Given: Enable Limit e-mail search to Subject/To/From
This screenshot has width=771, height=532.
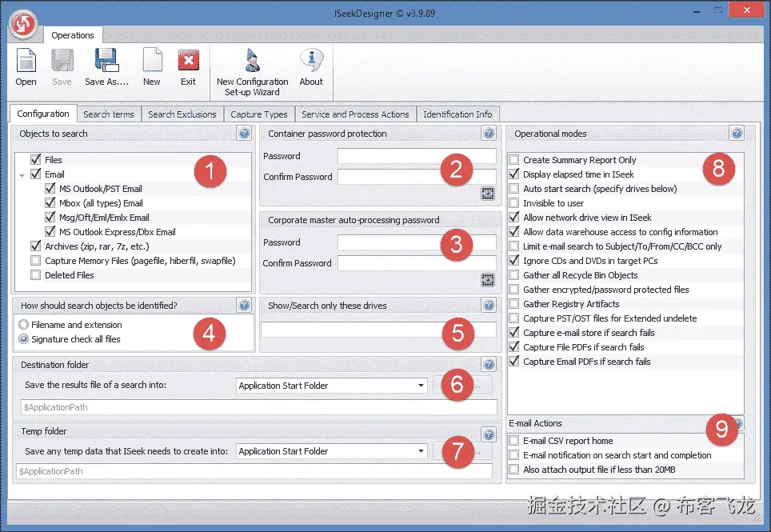Looking at the screenshot, I should click(513, 246).
